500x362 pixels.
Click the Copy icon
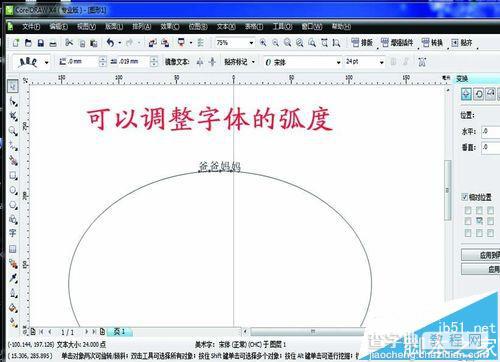82,43
